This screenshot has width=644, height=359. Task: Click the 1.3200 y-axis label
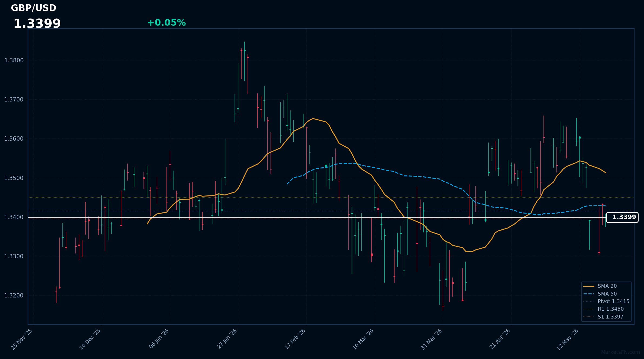[14, 296]
